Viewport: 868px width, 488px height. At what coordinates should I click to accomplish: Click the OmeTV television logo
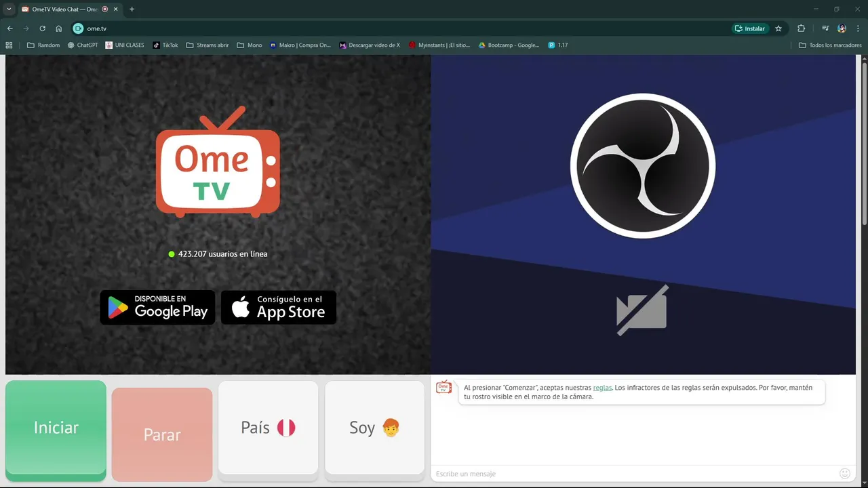tap(218, 163)
